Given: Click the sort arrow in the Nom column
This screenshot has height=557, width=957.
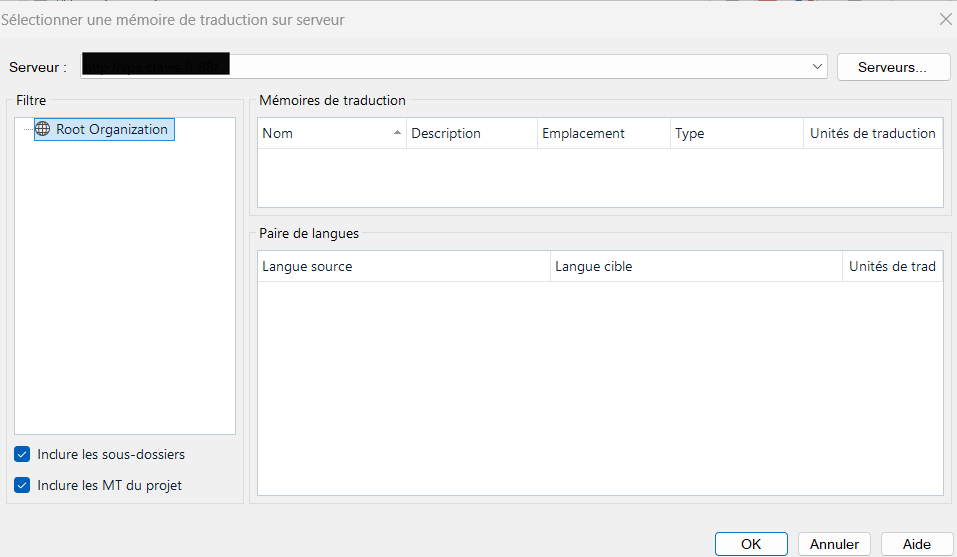Looking at the screenshot, I should click(x=397, y=132).
